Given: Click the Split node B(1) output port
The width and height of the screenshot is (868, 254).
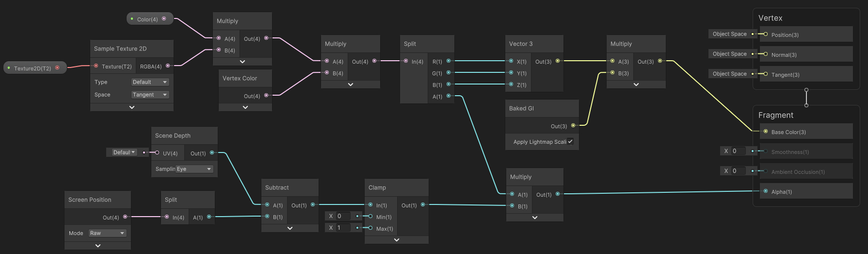Looking at the screenshot, I should (449, 84).
